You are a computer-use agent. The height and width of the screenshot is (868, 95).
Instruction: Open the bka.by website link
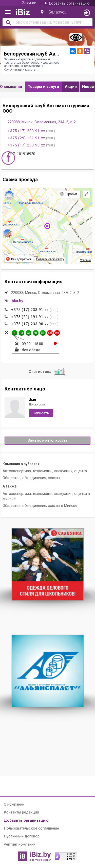[x=17, y=301]
